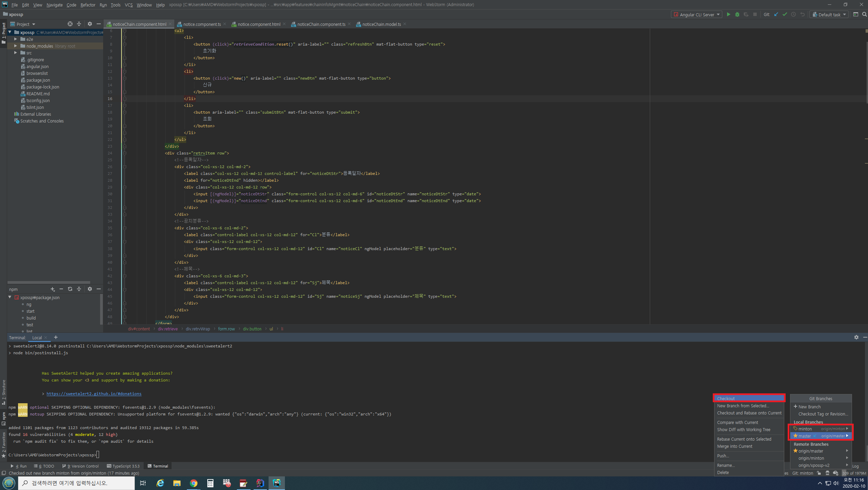
Task: Click New Branch in Git Branches popup
Action: point(809,407)
